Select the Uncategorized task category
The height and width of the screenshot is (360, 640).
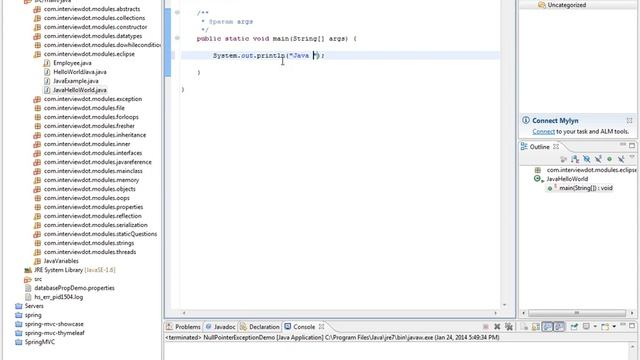567,5
